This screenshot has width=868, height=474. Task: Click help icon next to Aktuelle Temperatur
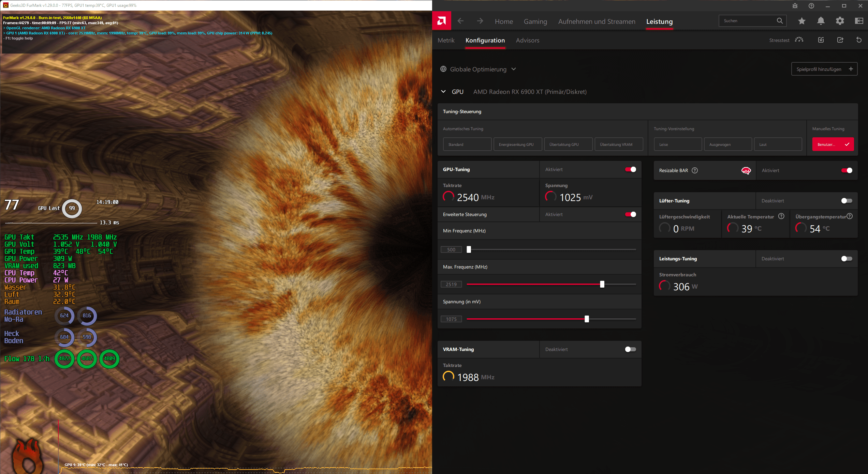pyautogui.click(x=781, y=216)
